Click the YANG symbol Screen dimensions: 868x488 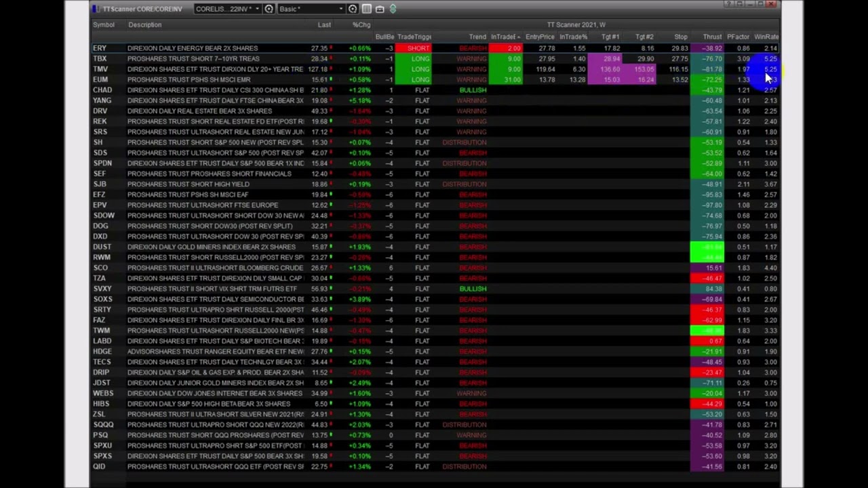[102, 100]
